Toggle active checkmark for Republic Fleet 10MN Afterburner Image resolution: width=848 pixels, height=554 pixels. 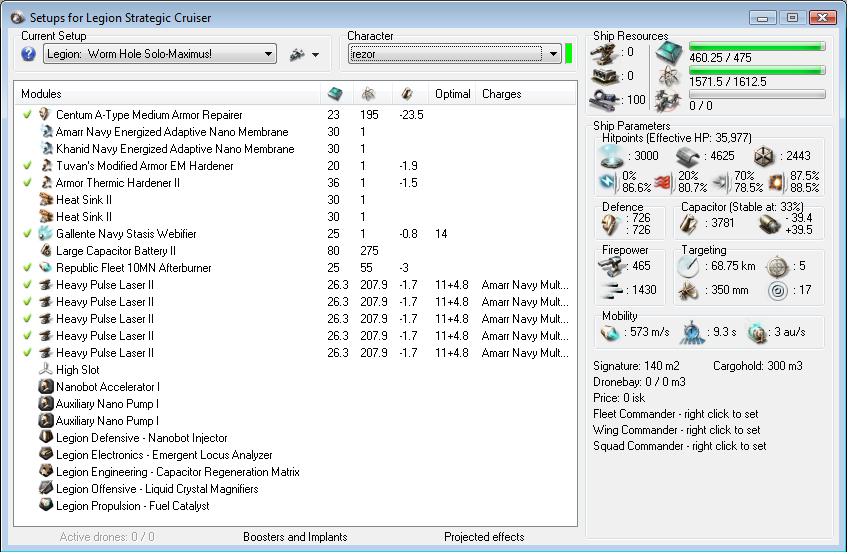coord(27,267)
